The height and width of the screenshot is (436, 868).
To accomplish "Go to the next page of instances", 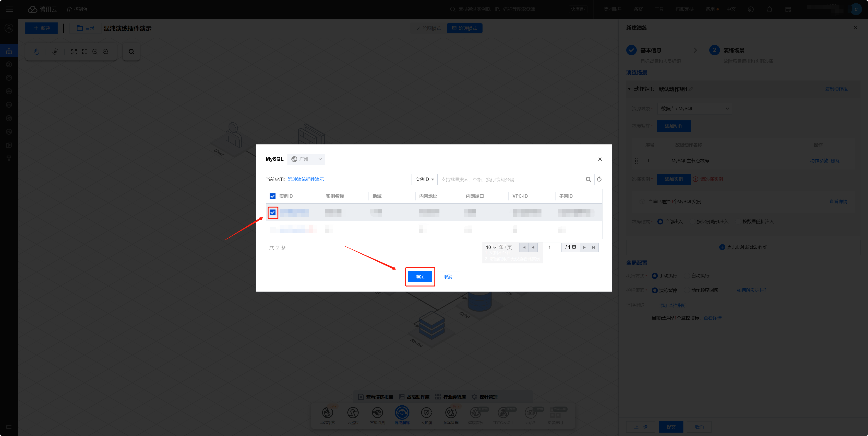I will click(584, 247).
